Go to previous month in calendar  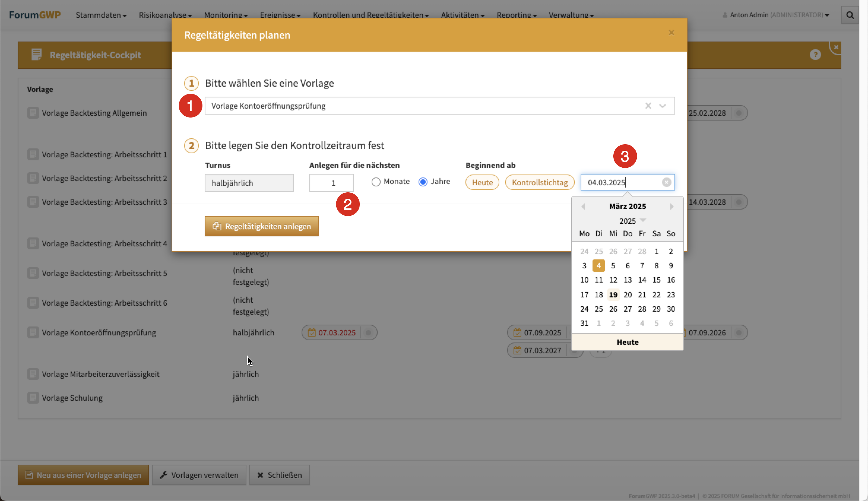pyautogui.click(x=583, y=207)
